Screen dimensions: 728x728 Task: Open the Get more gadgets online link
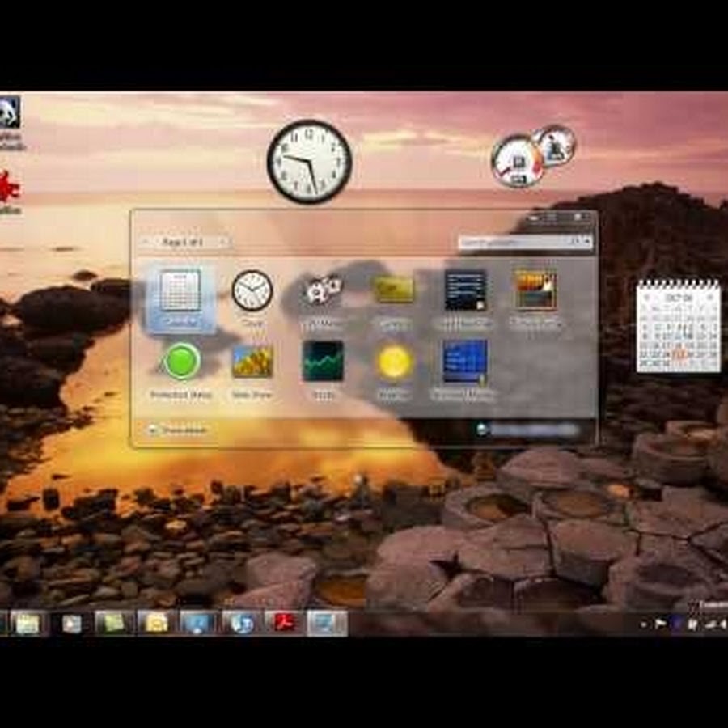point(530,430)
